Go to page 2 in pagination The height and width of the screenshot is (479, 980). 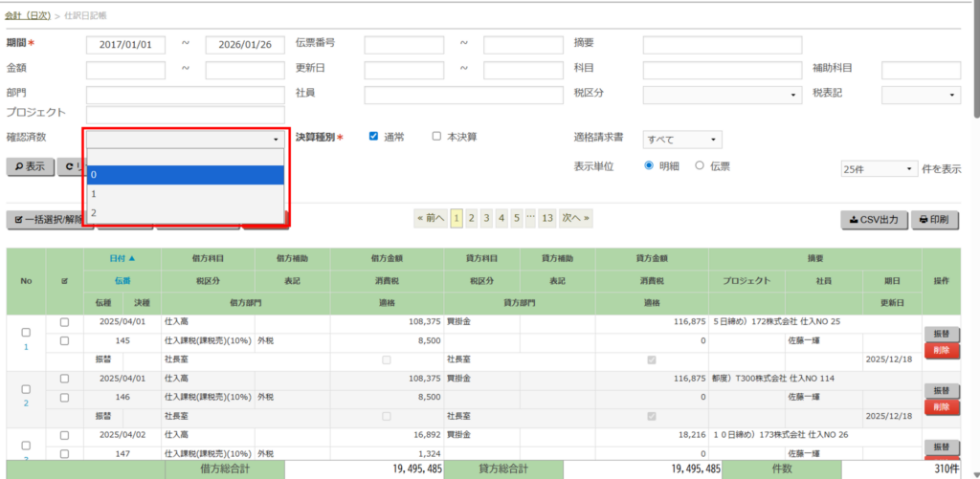(x=472, y=218)
